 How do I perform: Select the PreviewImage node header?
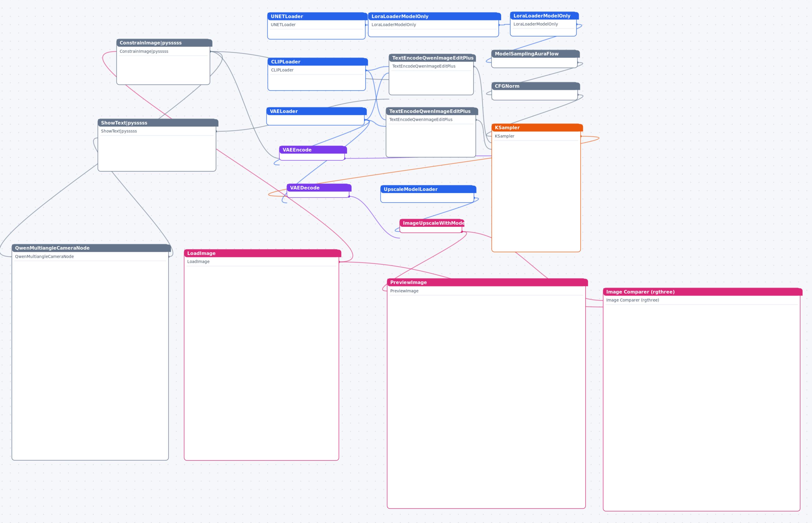click(x=487, y=282)
